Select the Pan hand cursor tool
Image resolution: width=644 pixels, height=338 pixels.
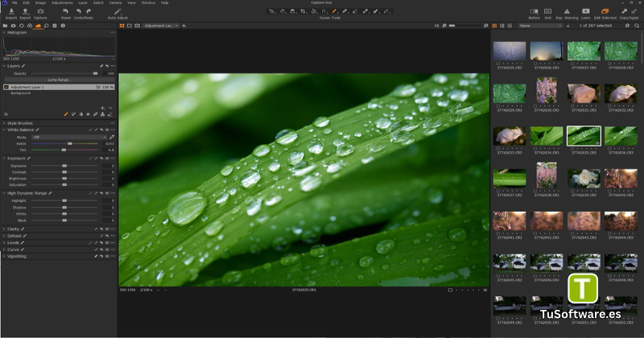(x=283, y=11)
